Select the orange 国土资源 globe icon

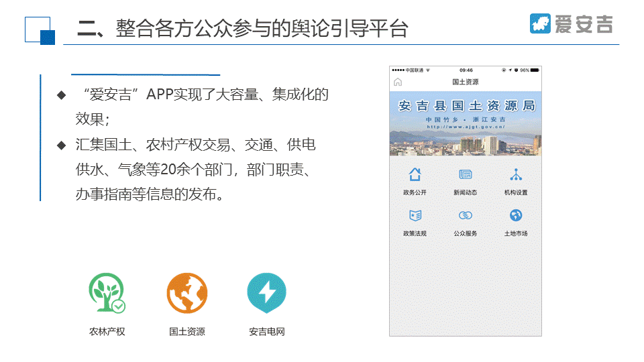click(x=187, y=293)
